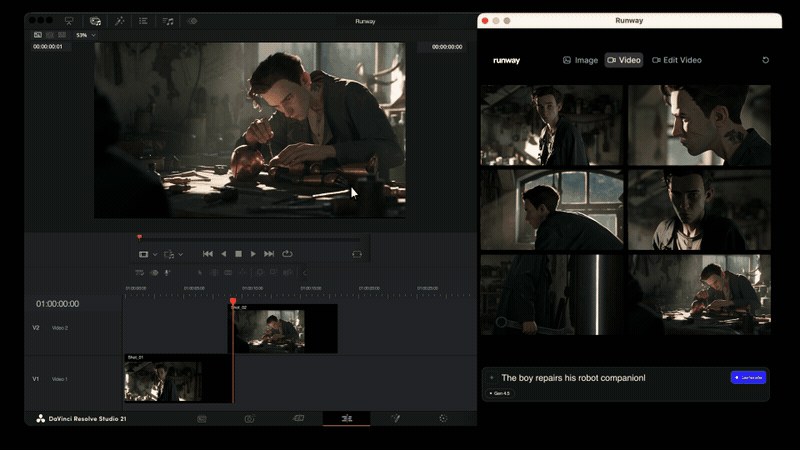The image size is (800, 450).
Task: Jump to last frame
Action: coord(269,254)
